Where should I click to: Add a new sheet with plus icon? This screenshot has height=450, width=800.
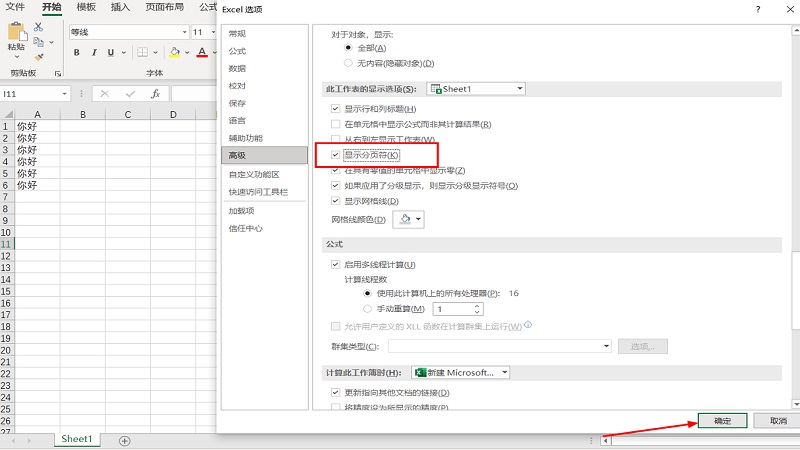(x=125, y=440)
